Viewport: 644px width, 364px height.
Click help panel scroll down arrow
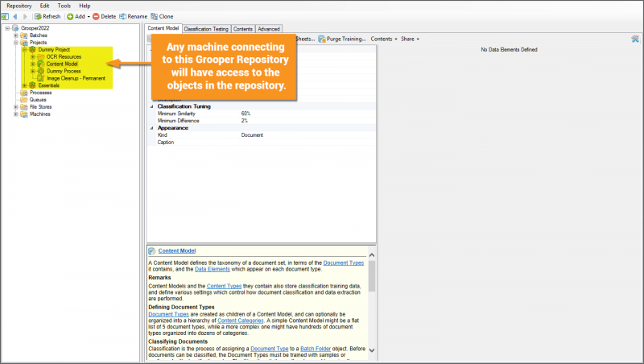[x=372, y=350]
